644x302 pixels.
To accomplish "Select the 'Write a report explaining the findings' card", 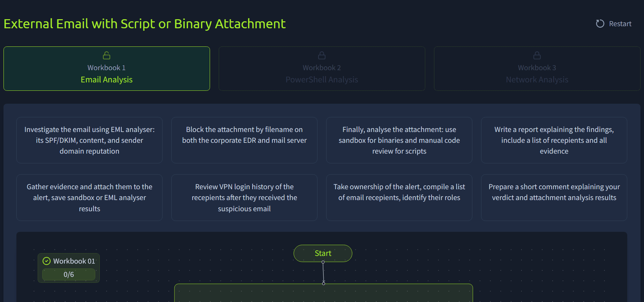I will tap(554, 140).
